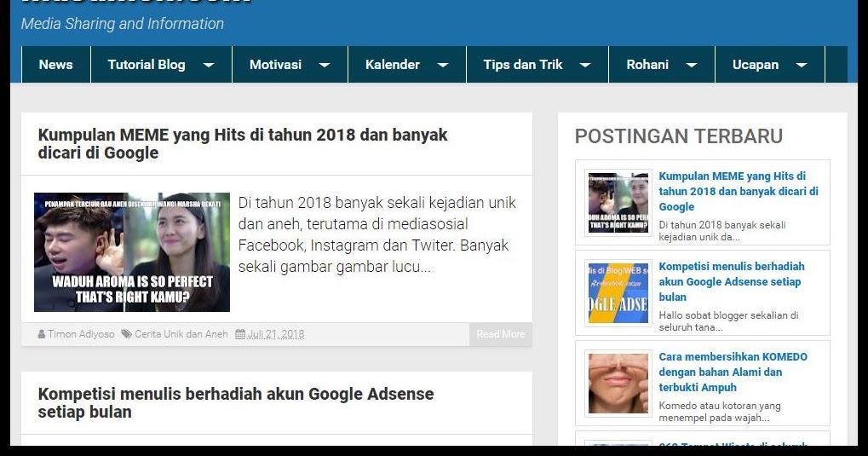Expand the Ucapan dropdown arrow
This screenshot has width=868, height=456.
801,65
